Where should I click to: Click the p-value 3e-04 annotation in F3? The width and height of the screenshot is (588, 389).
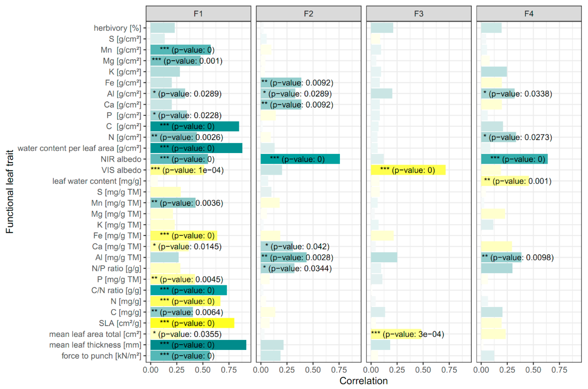pyautogui.click(x=407, y=334)
